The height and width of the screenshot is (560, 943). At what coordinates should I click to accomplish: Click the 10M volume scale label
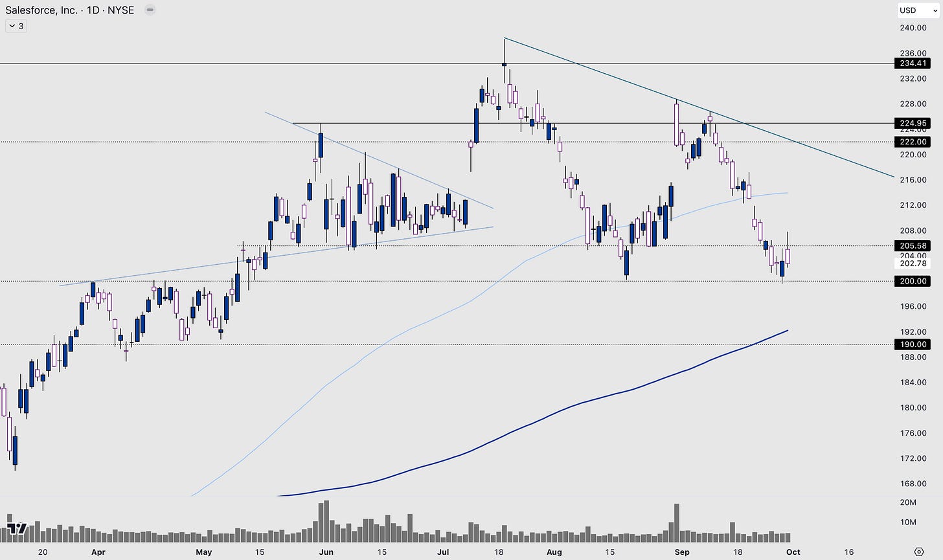pyautogui.click(x=908, y=522)
